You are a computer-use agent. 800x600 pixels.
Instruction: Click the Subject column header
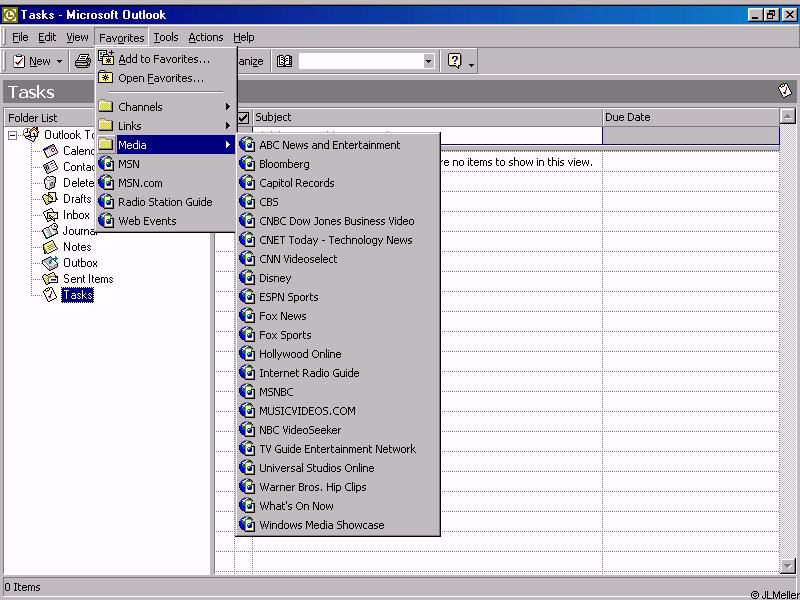coord(427,117)
